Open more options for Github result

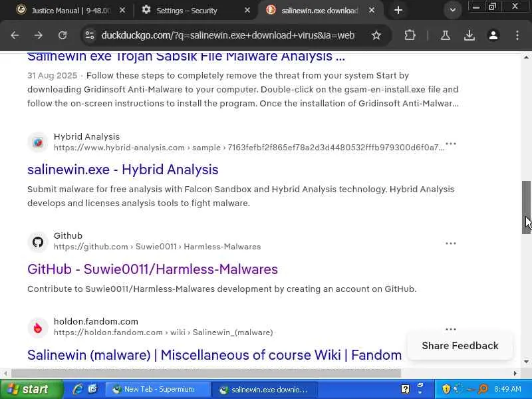pos(451,243)
